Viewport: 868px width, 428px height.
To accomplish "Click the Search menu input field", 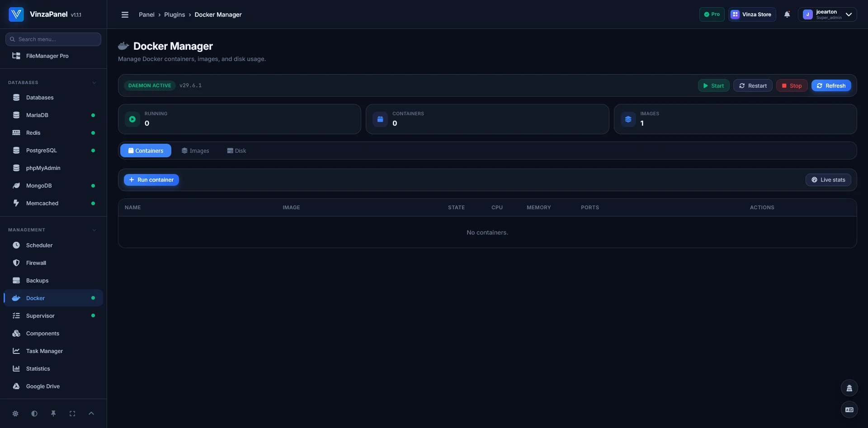I will (53, 39).
